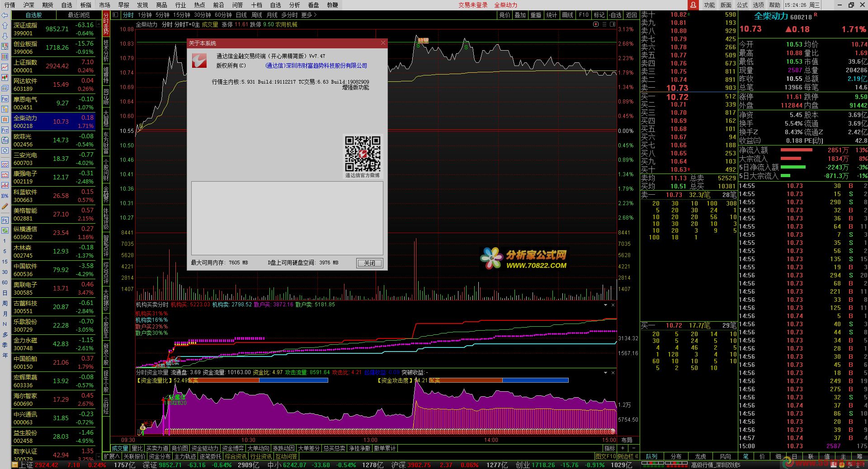Screen dimensions: 868x469
Task: Open the 指标 indicator selector
Action: pos(609,448)
